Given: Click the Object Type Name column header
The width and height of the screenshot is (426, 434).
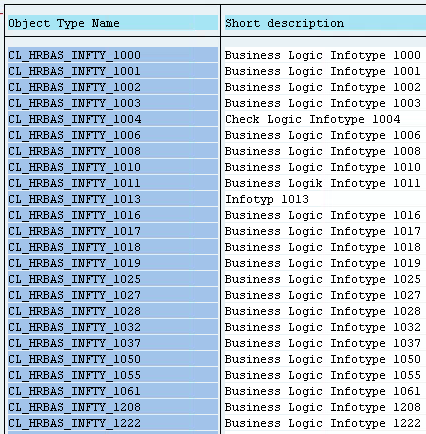Looking at the screenshot, I should (113, 23).
